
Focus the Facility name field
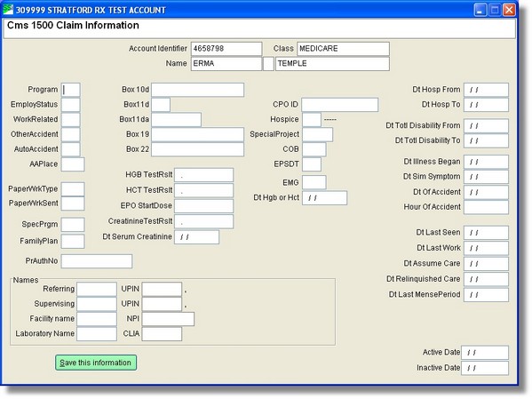[x=97, y=319]
